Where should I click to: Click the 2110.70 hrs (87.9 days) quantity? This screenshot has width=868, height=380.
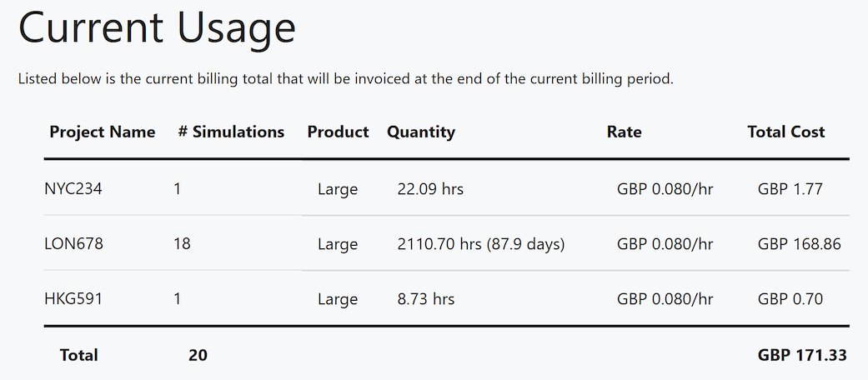point(481,244)
